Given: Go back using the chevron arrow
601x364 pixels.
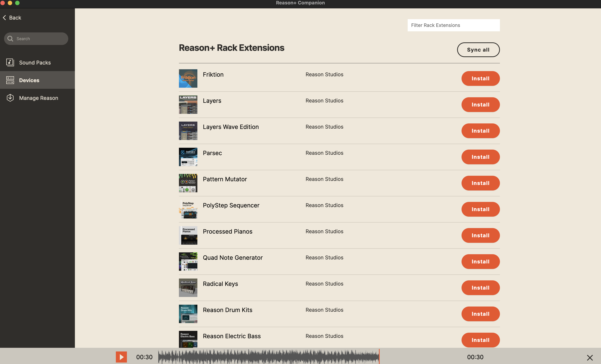Looking at the screenshot, I should click(x=4, y=17).
